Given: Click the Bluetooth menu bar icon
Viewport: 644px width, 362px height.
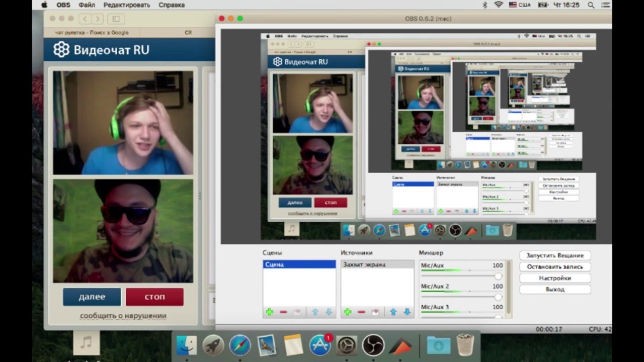Looking at the screenshot, I should (x=485, y=5).
